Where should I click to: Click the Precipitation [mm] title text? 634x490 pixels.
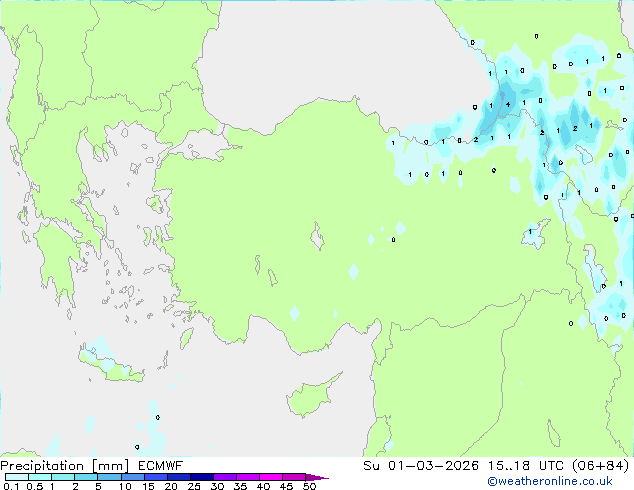(x=65, y=466)
